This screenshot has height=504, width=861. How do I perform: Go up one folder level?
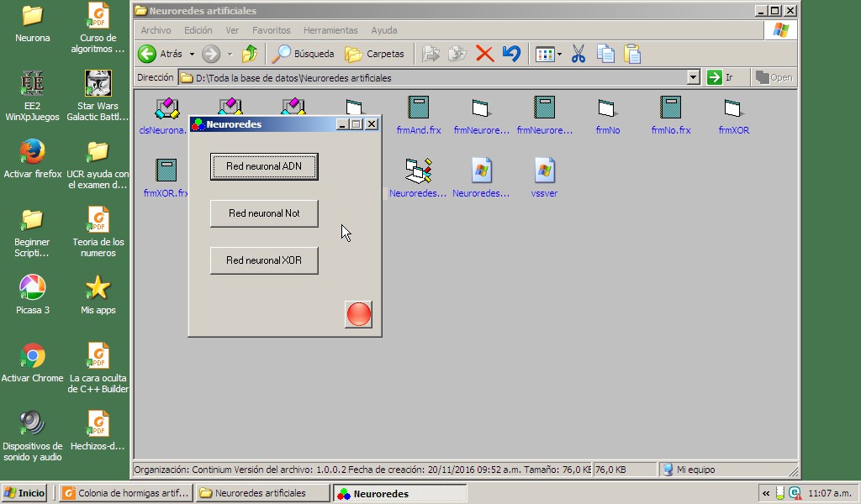250,54
